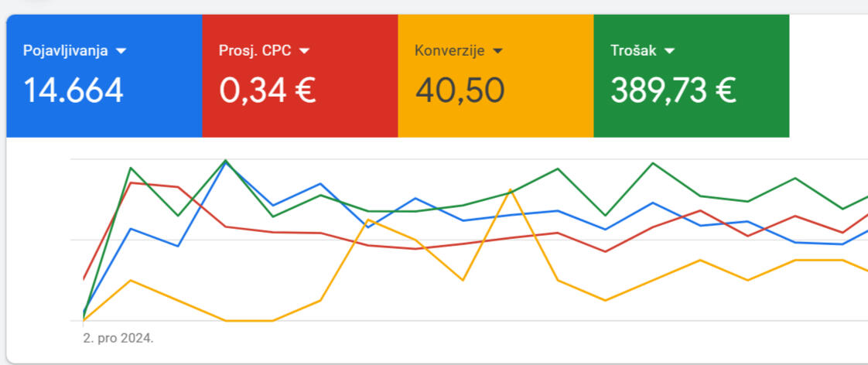The image size is (868, 365).
Task: Click the Prosj. CPC label text
Action: [255, 51]
